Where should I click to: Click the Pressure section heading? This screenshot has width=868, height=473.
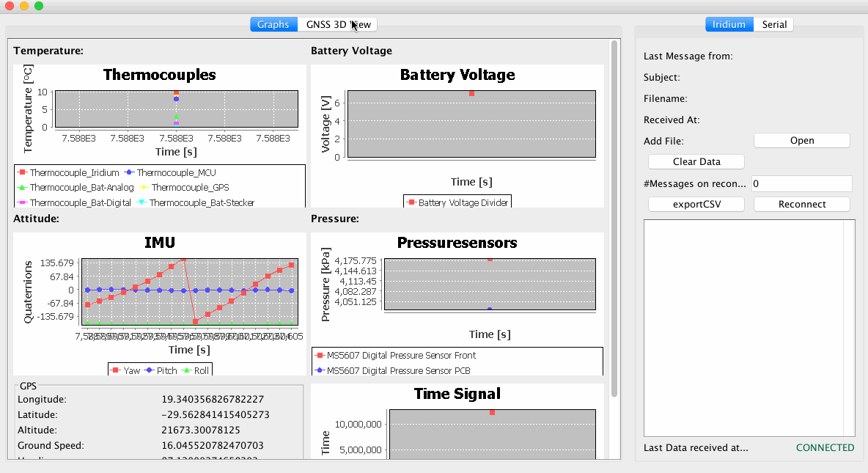[x=335, y=219]
